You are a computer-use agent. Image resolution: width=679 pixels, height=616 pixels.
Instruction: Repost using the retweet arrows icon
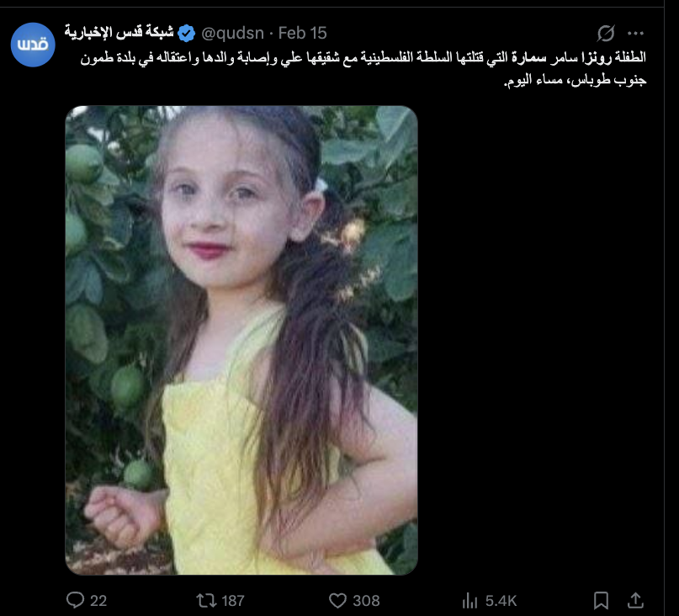pyautogui.click(x=206, y=600)
